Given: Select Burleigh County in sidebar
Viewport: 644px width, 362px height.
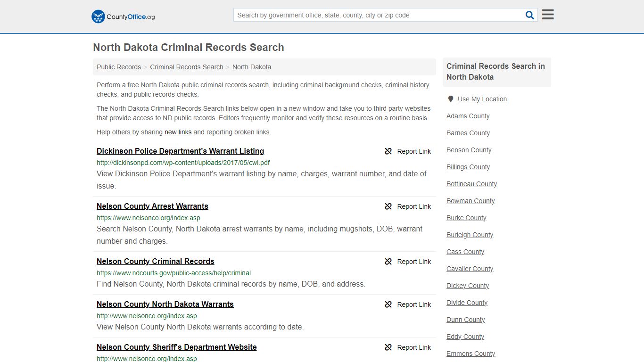Looking at the screenshot, I should (470, 235).
